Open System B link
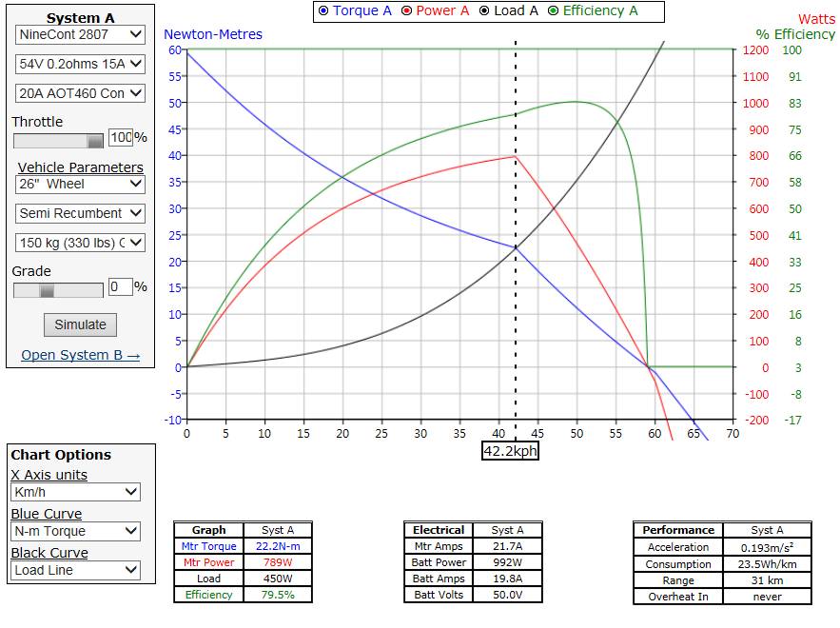Image resolution: width=840 pixels, height=628 pixels. click(80, 355)
